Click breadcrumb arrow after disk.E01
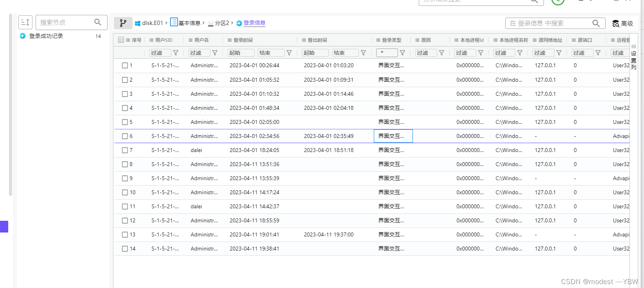 coord(166,23)
